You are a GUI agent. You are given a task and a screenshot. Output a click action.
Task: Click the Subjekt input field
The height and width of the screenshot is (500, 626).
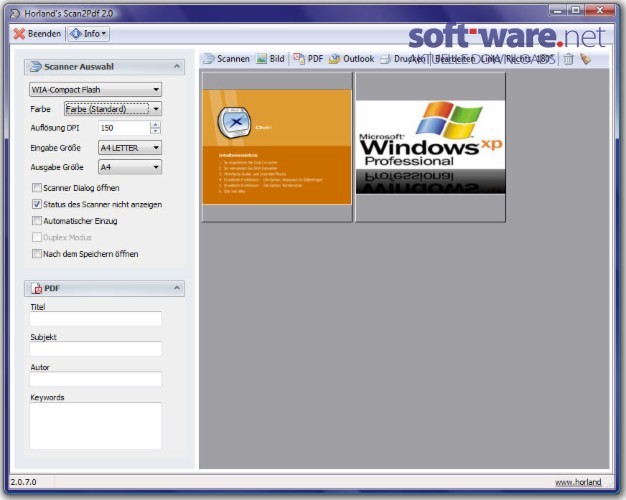pos(95,349)
